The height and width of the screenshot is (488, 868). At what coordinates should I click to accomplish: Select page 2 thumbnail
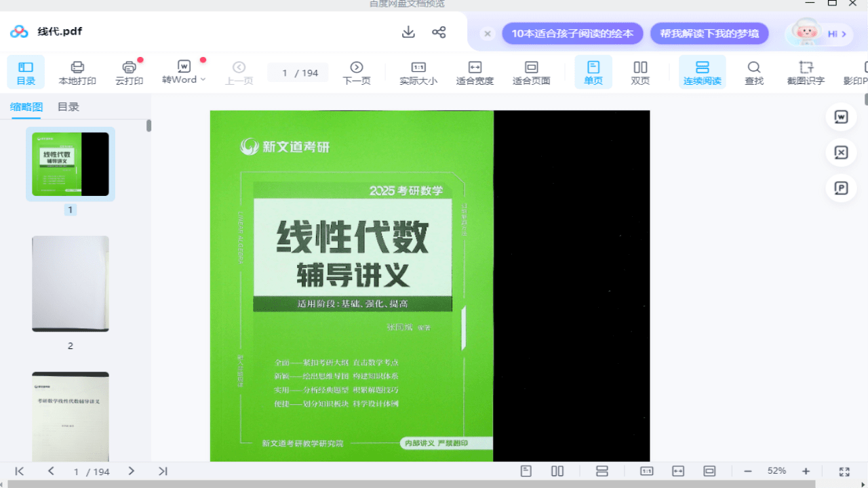pyautogui.click(x=71, y=283)
